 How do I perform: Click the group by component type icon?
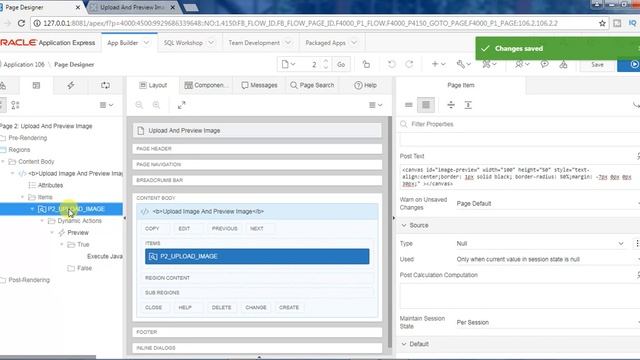point(16,105)
